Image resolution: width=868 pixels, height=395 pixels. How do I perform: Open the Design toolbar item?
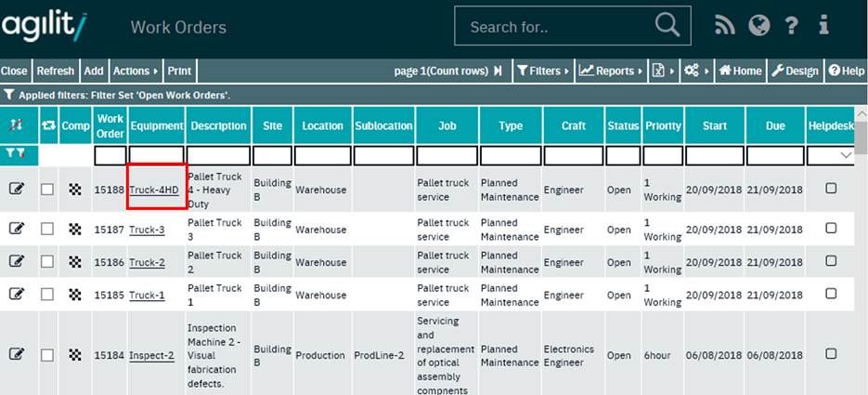coord(796,71)
